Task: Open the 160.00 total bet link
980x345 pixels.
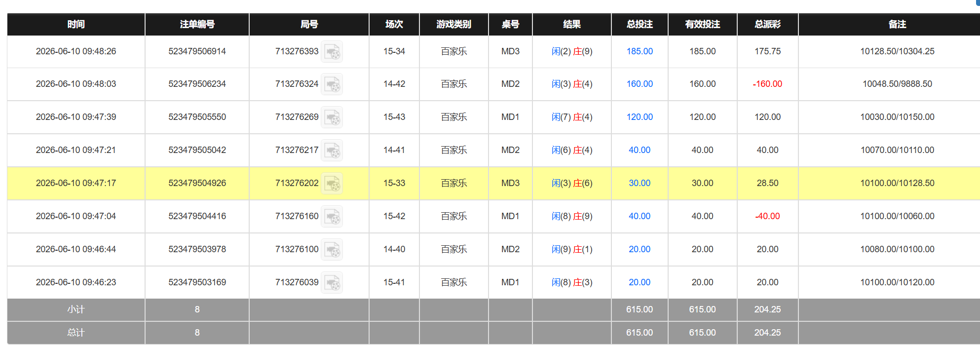Action: tap(640, 84)
